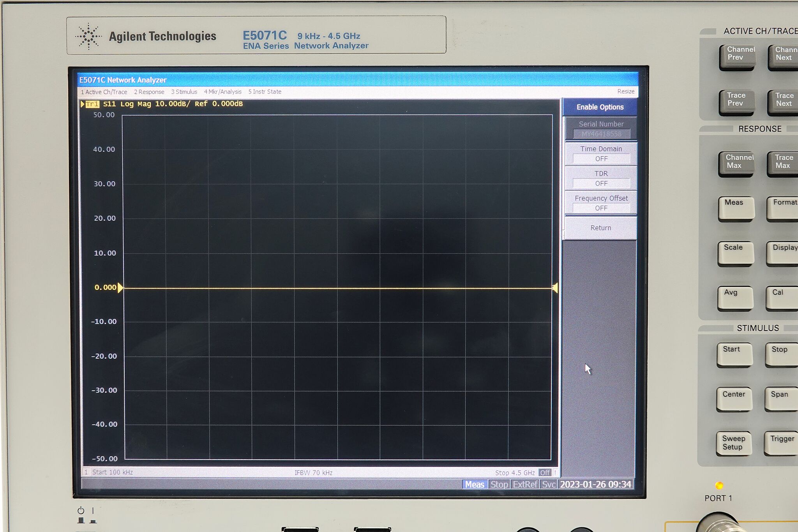Click the 40.00 scale label
798x532 pixels.
tap(104, 150)
